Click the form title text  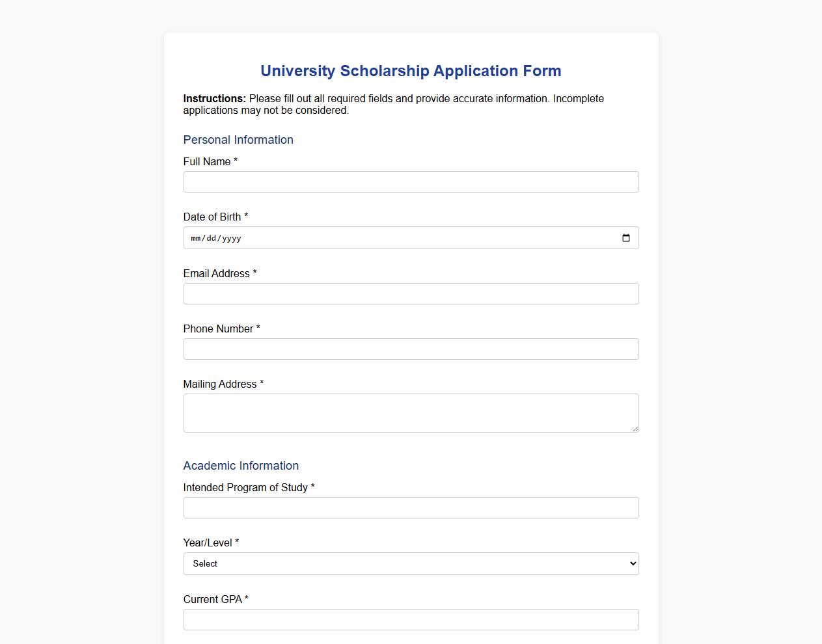(x=410, y=71)
